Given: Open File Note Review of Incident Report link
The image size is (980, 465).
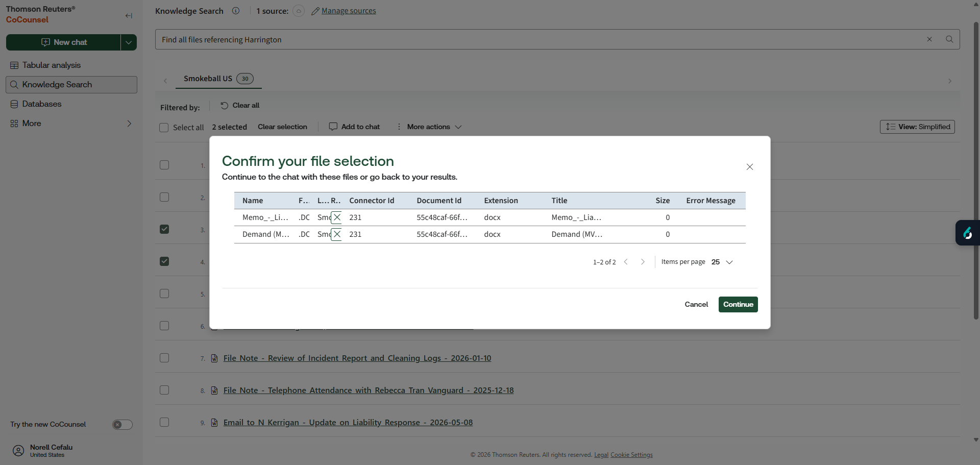Looking at the screenshot, I should point(357,358).
